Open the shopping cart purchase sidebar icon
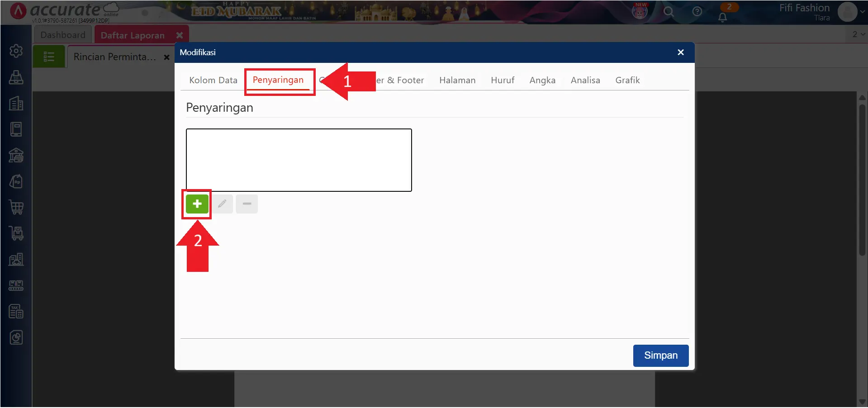Image resolution: width=868 pixels, height=408 pixels. click(16, 208)
